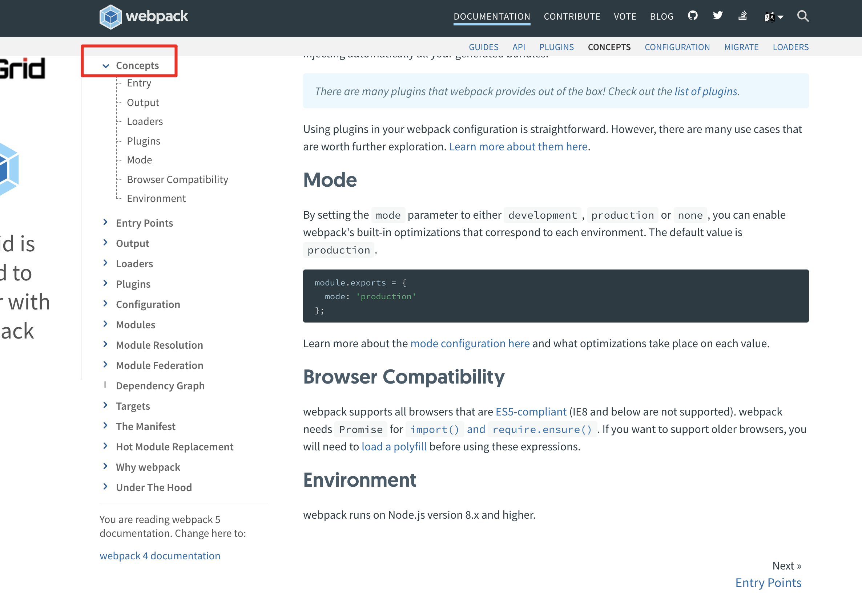The image size is (862, 616).
Task: Open the Stack Overflow icon in header
Action: point(742,16)
